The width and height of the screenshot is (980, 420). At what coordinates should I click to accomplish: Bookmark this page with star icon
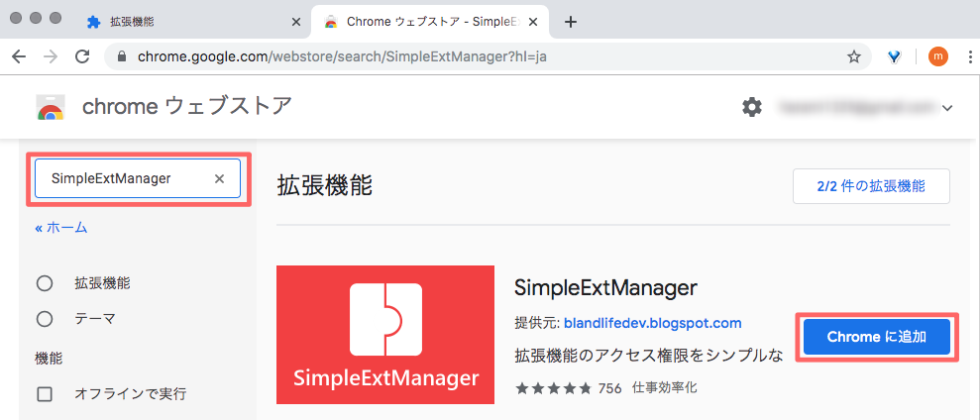point(854,57)
